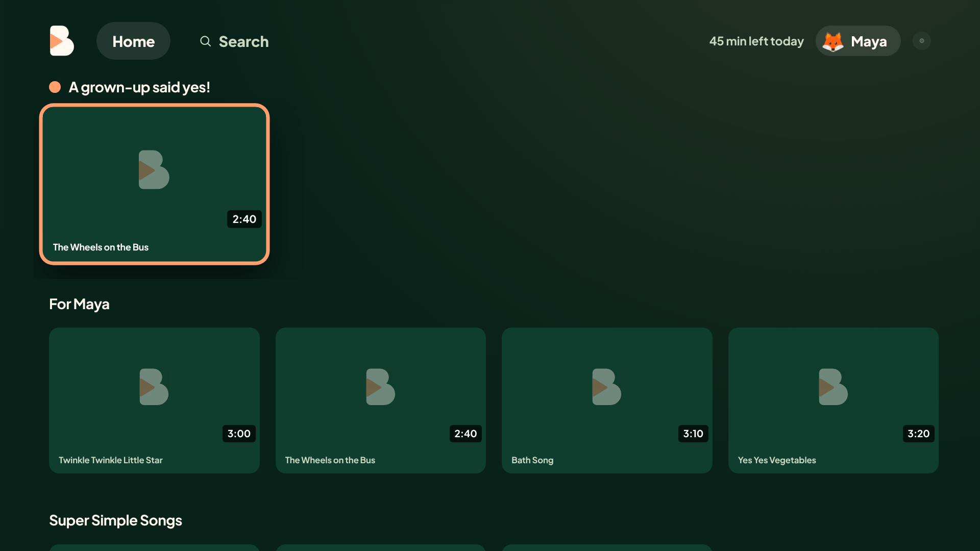Click the 3:20 duration badge

point(919,434)
